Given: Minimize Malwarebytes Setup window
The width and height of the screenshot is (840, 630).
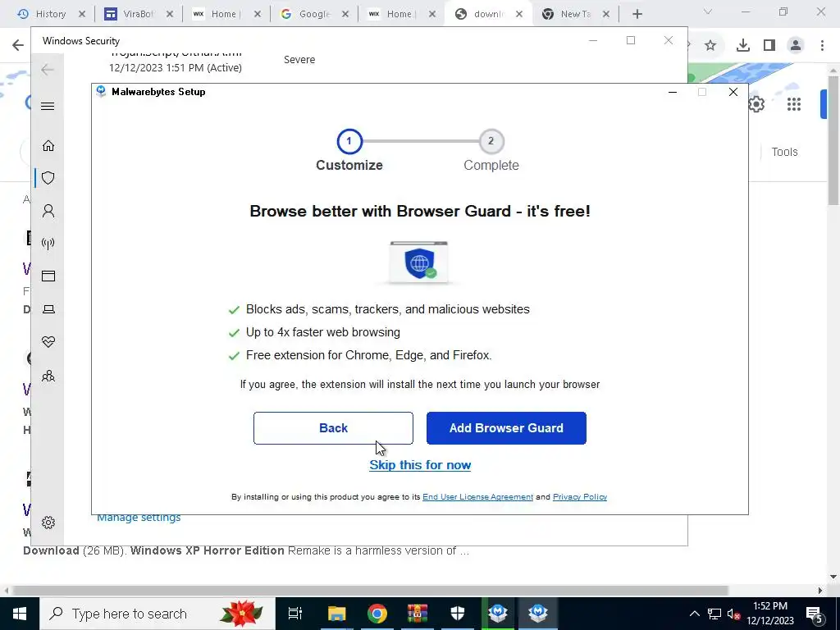Looking at the screenshot, I should pos(673,92).
